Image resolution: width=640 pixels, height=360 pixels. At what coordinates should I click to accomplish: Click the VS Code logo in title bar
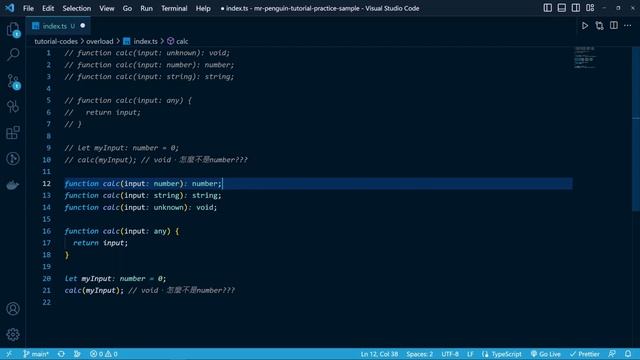click(x=9, y=8)
